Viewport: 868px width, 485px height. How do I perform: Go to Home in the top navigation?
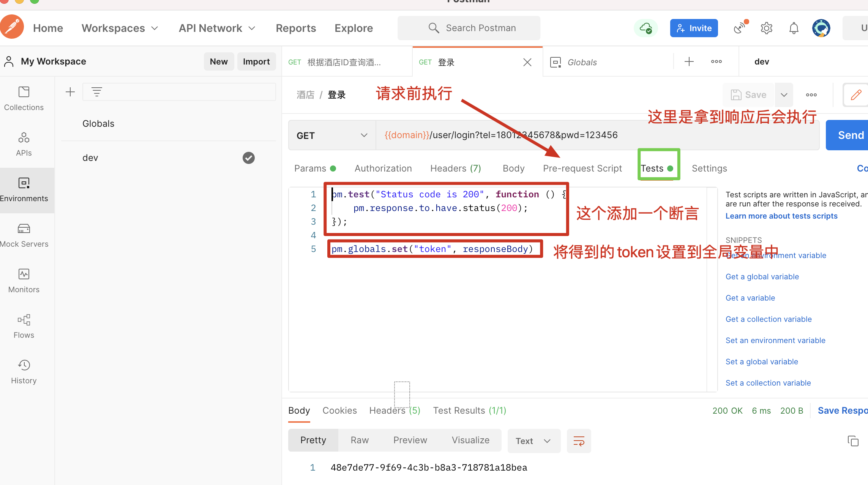coord(48,28)
